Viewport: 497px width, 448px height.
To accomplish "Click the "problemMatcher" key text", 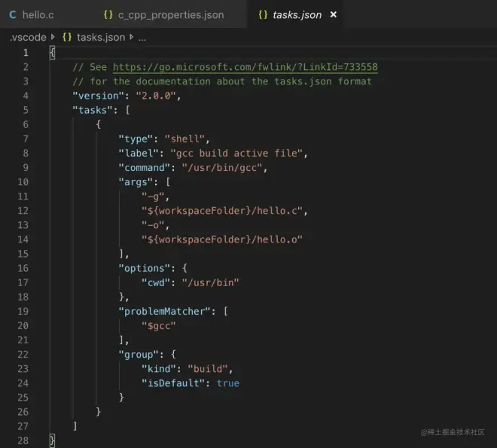I will (x=164, y=312).
